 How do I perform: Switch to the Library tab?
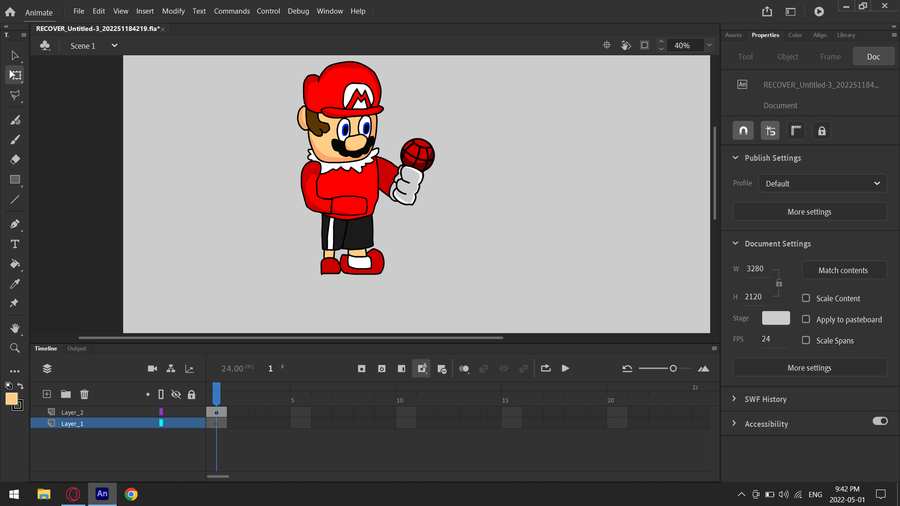pos(845,35)
